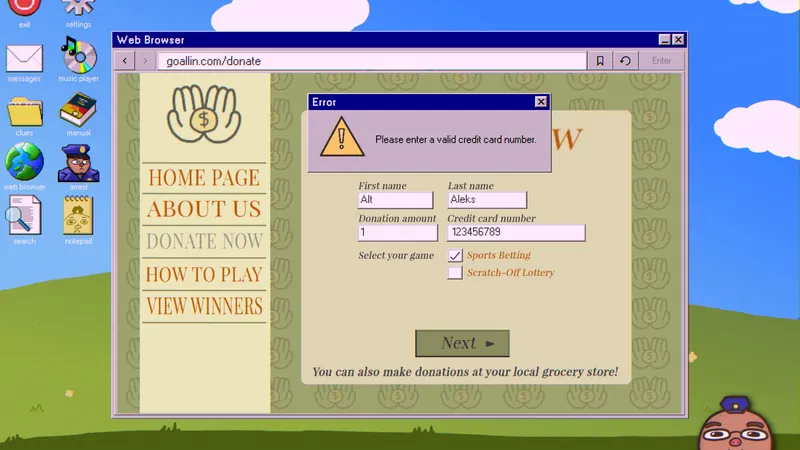The height and width of the screenshot is (450, 800).
Task: Click the 'Please enter a valid credit card number.' message
Action: tap(456, 139)
